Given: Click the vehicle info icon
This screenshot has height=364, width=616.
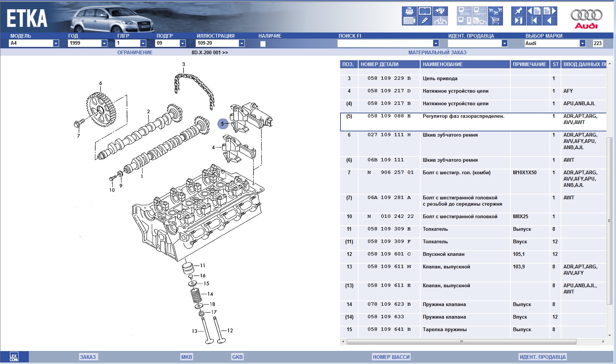Looking at the screenshot, I should click(x=440, y=21).
